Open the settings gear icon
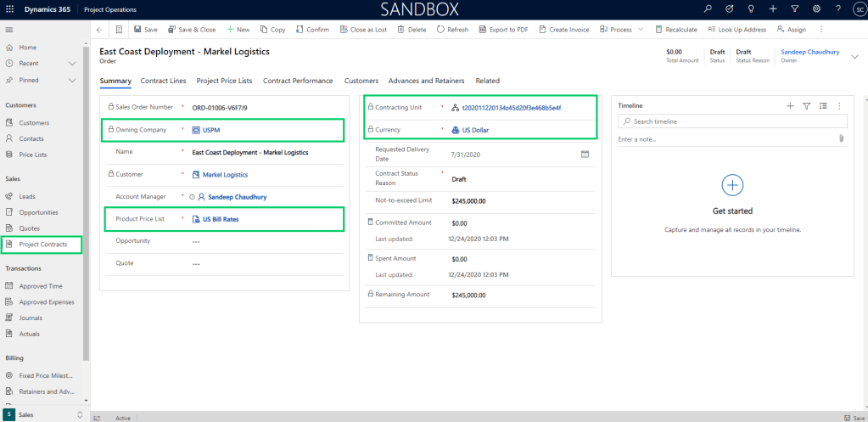The height and width of the screenshot is (422, 868). click(816, 8)
